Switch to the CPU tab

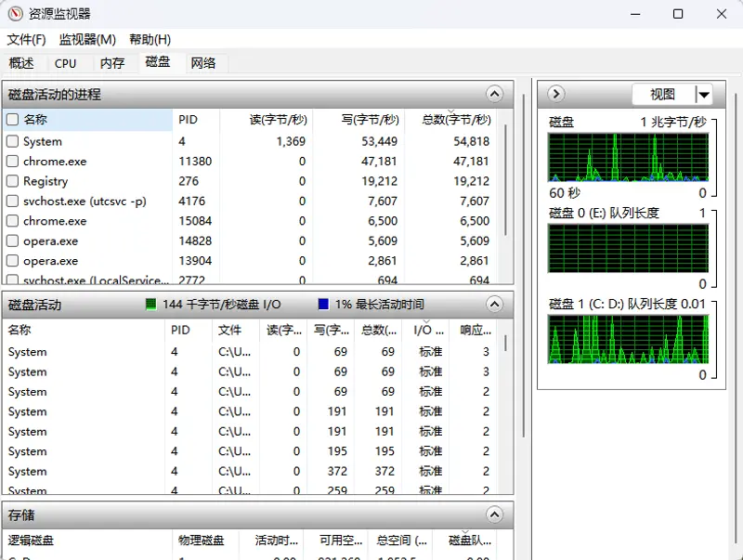65,63
